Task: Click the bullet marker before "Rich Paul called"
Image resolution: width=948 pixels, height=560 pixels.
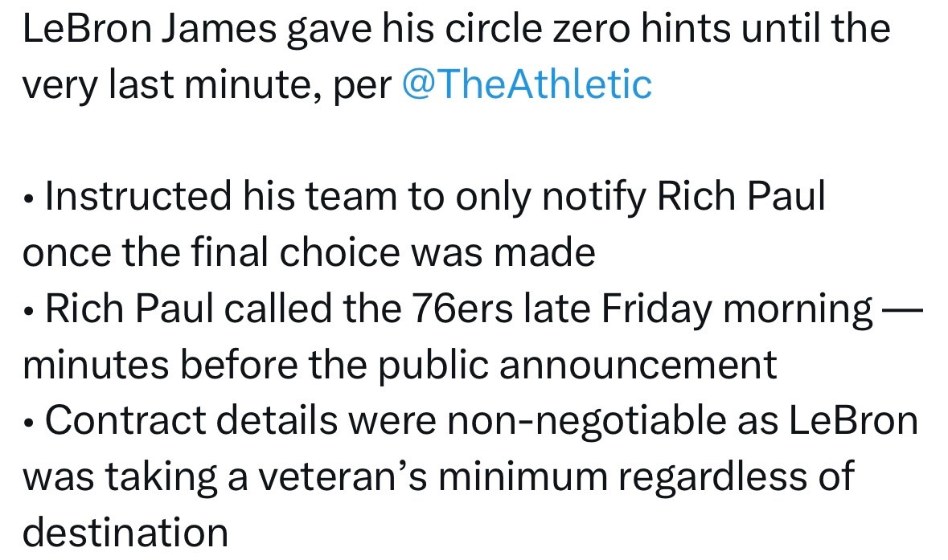Action: pos(28,312)
